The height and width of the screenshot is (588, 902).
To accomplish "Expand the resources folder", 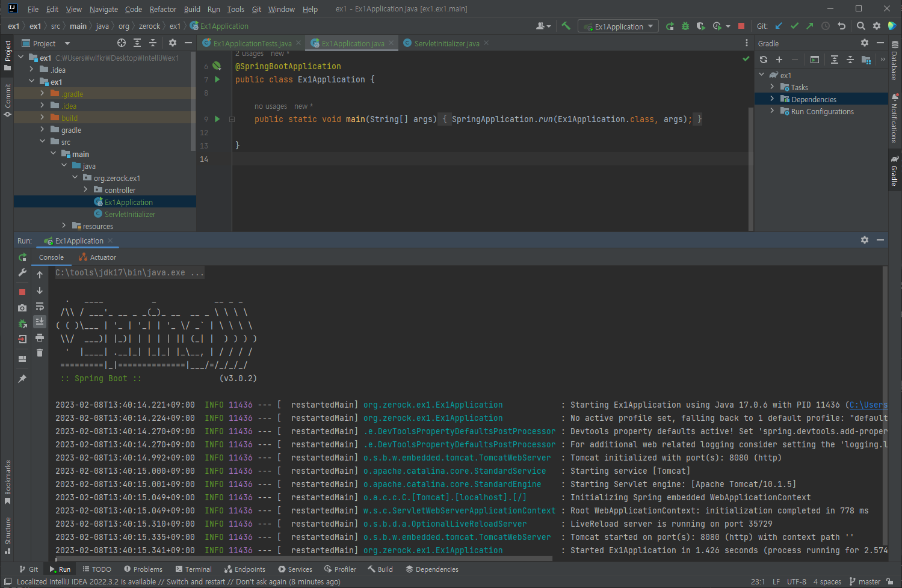I will point(64,225).
